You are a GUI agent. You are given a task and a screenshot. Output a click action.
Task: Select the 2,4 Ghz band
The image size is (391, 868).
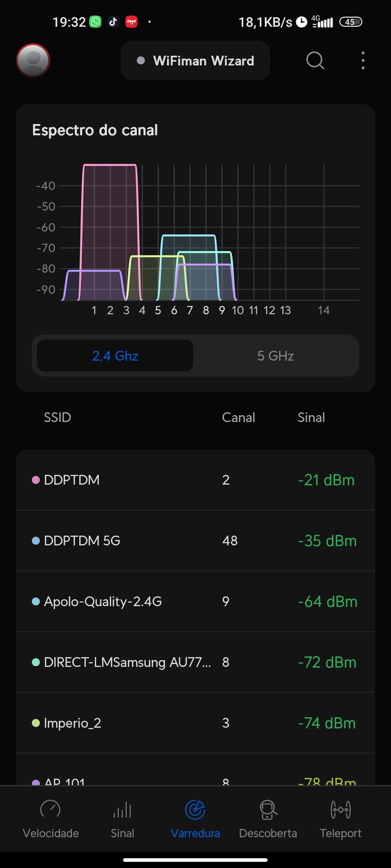tap(115, 356)
